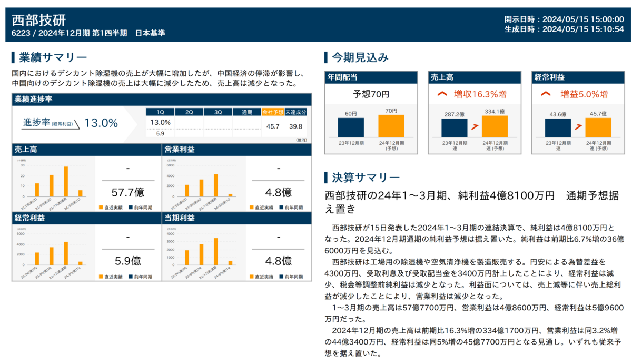Screen dimensions: 632x364
Task: Click the 39.8 value under 未達成分
Action: pos(296,126)
